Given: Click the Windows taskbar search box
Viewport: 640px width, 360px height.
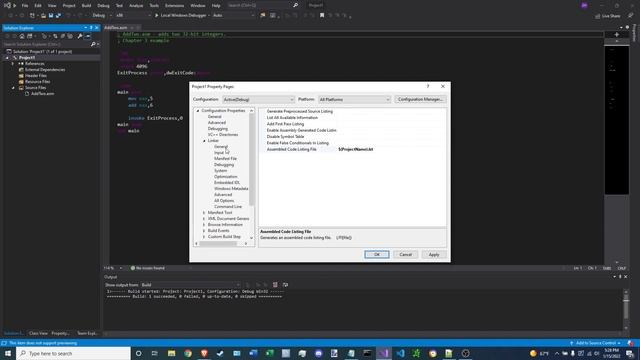Looking at the screenshot, I should tap(73, 353).
